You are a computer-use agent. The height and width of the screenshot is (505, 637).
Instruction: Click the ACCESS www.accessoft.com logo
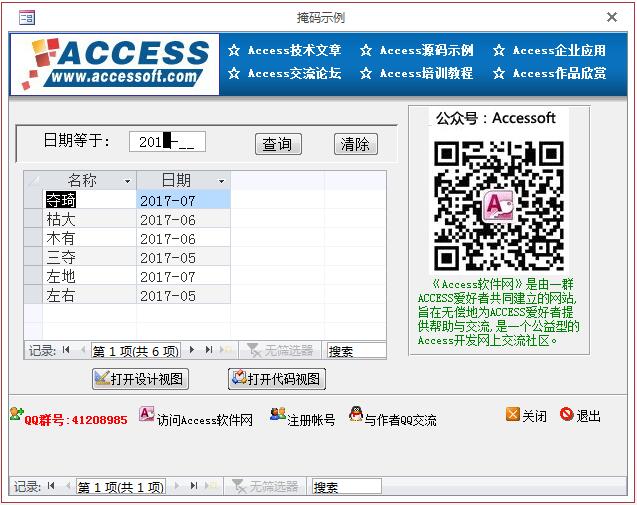coord(115,64)
